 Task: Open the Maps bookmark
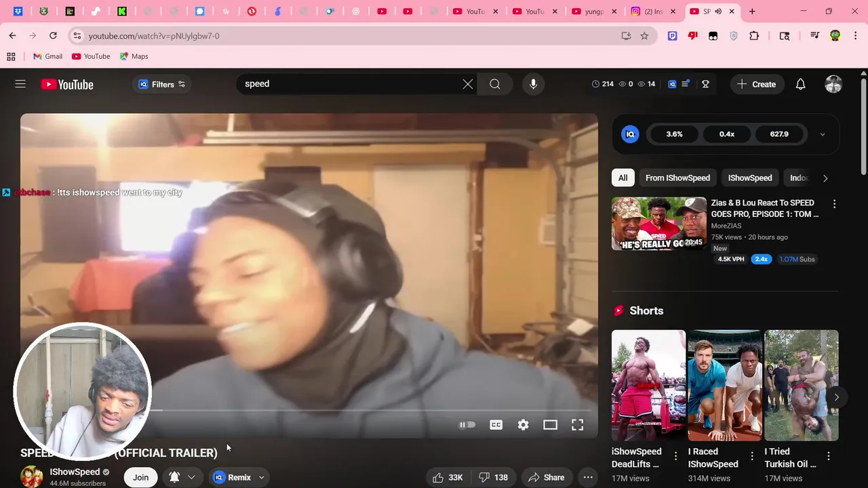(134, 56)
